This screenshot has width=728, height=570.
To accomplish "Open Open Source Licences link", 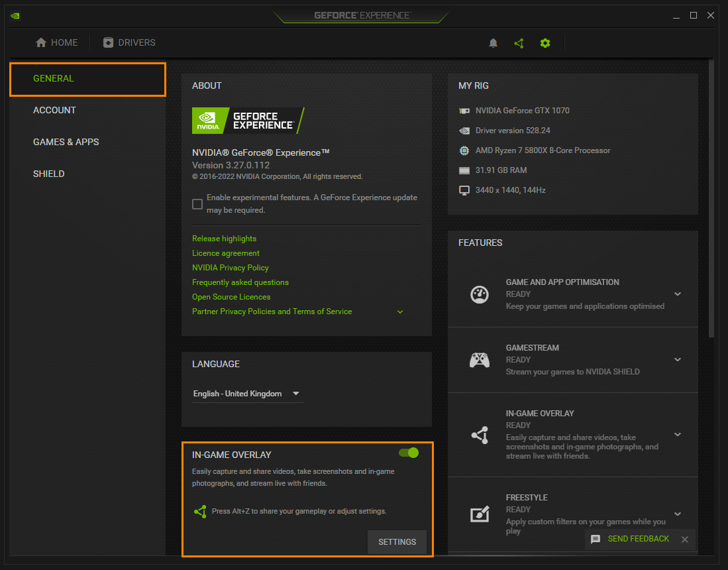I will (x=231, y=297).
